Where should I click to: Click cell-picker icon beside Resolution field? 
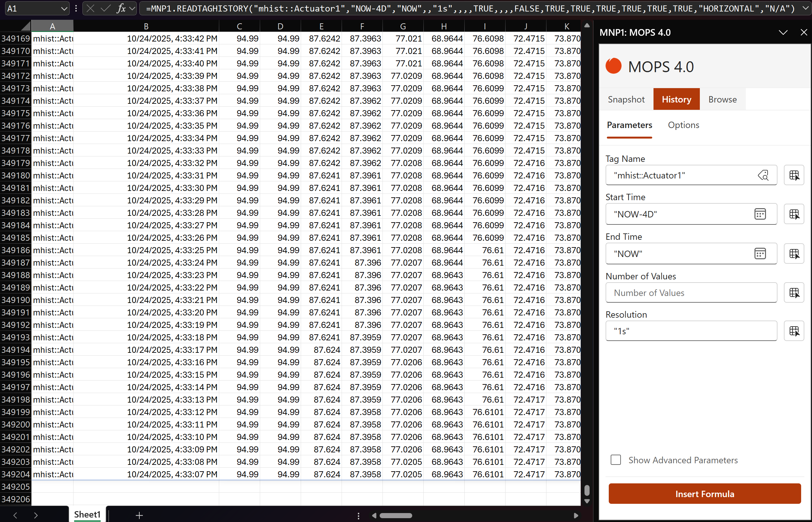coord(794,331)
